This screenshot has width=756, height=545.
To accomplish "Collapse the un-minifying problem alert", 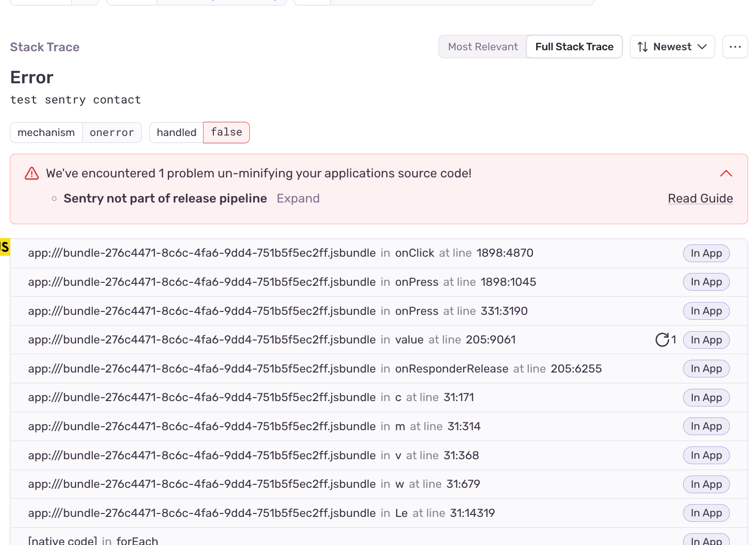I will point(726,173).
